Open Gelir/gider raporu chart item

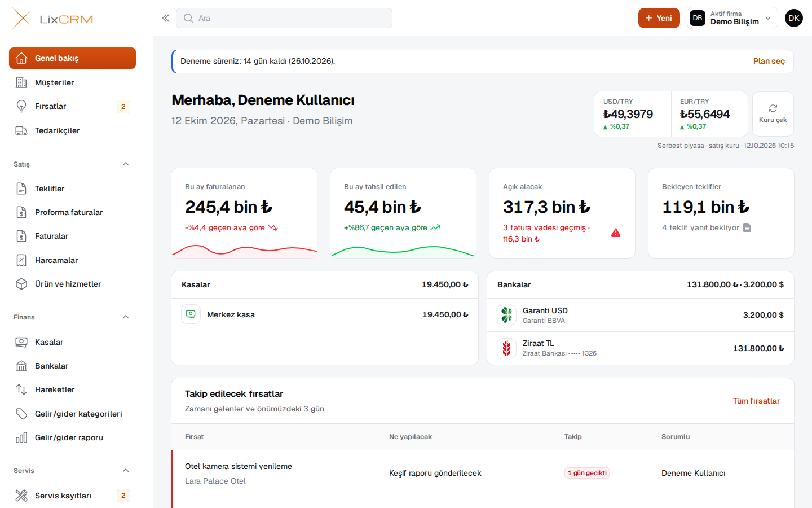(x=72, y=437)
